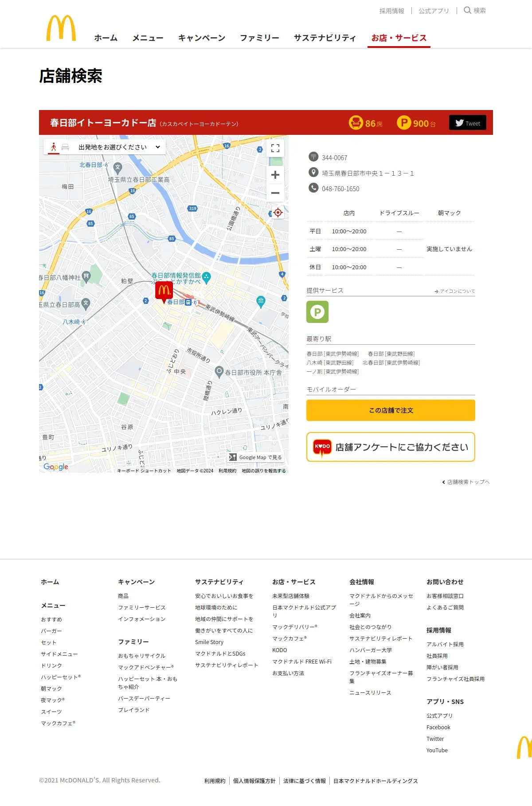532x806 pixels.
Task: Click 実施していません in the 朝マック column
Action: tap(450, 249)
